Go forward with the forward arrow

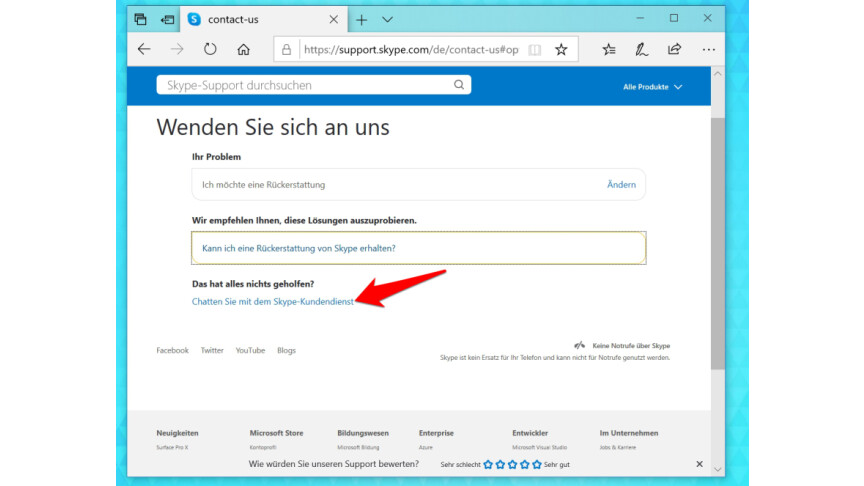177,49
